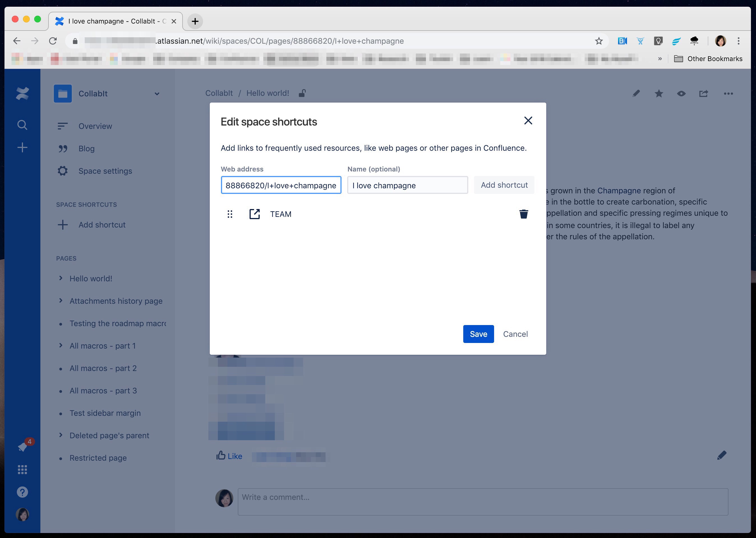Show hidden bookmarks with the chevron

[x=660, y=59]
